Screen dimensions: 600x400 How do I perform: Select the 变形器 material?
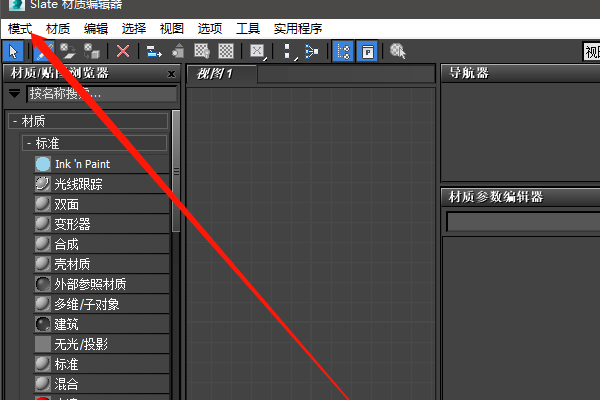pyautogui.click(x=101, y=224)
